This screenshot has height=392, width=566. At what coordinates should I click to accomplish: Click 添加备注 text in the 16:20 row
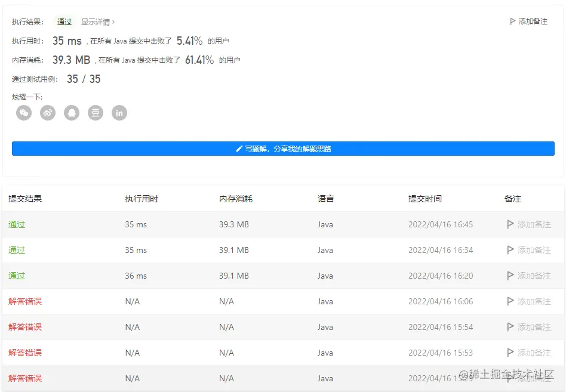534,276
